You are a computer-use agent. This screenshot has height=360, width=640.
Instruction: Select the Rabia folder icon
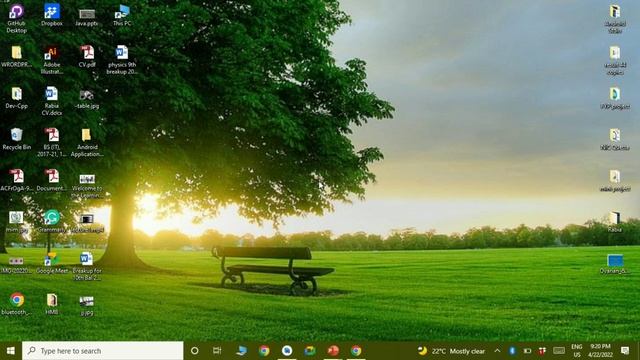coord(615,222)
